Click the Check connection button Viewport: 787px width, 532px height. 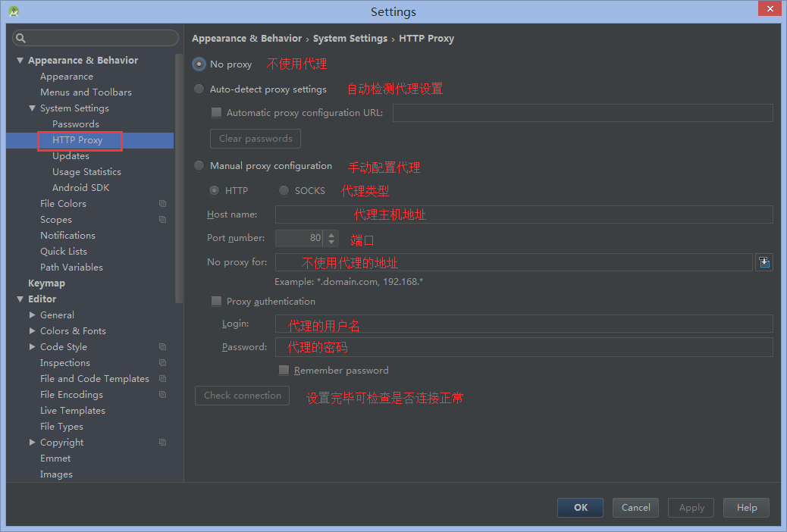click(243, 396)
